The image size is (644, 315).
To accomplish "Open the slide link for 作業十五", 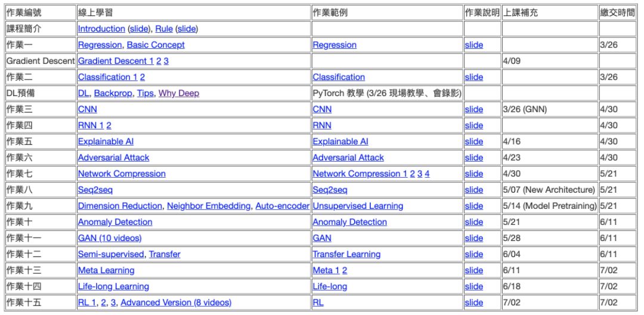I will tap(474, 302).
